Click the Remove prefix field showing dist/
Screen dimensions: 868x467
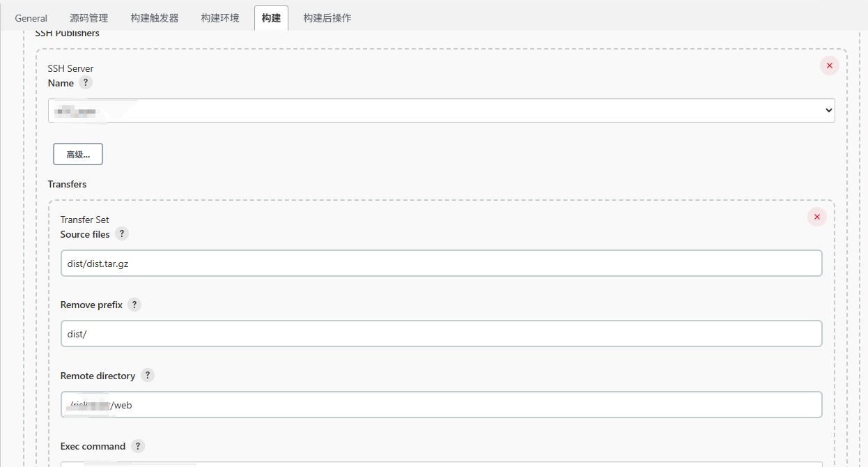point(441,333)
